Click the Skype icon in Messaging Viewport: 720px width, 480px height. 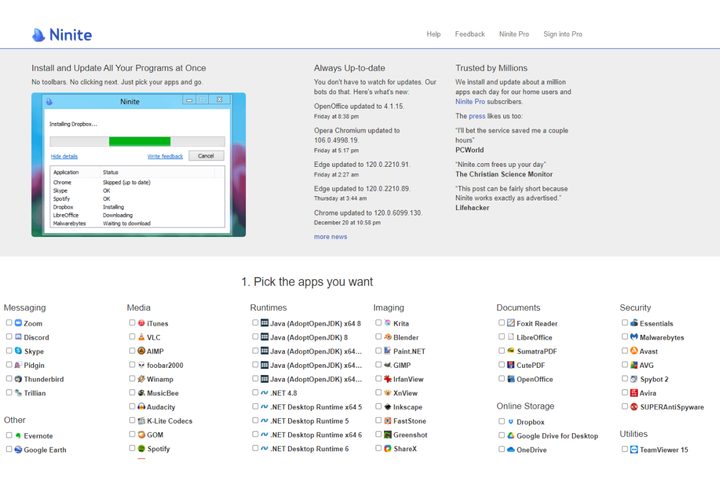point(18,352)
